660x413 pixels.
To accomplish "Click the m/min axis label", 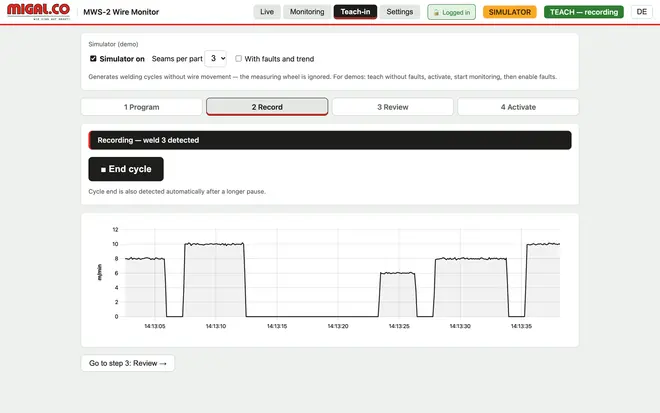I will click(99, 272).
